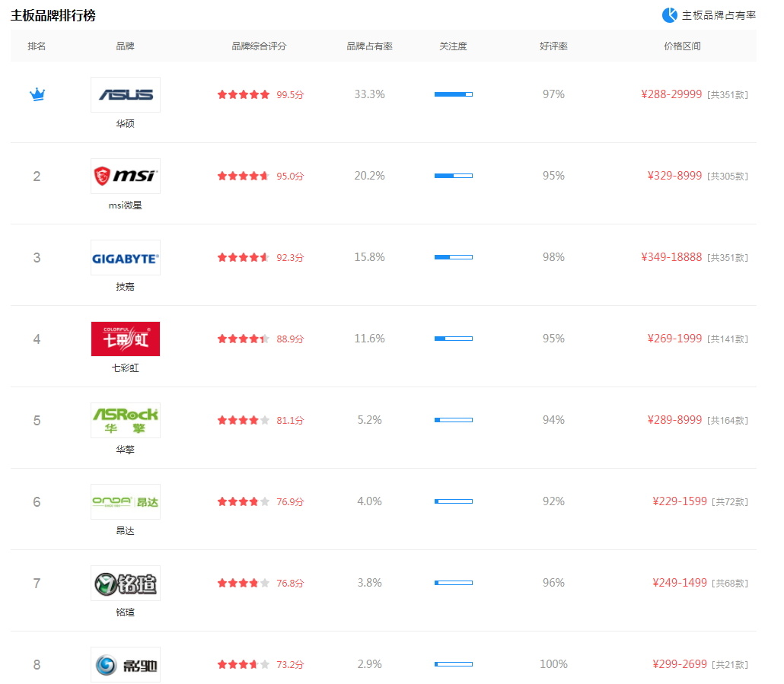Click the 华擎 attention level bar
The image size is (784, 684).
tap(454, 420)
